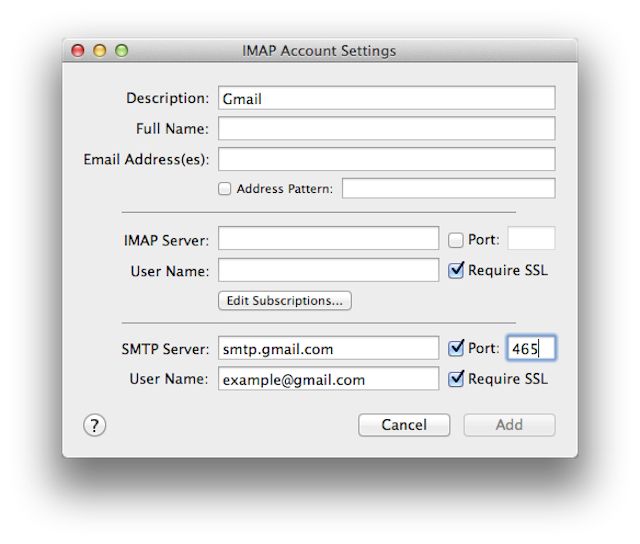This screenshot has height=544, width=640.
Task: Uncheck SMTP Require SSL checkbox
Action: (456, 379)
